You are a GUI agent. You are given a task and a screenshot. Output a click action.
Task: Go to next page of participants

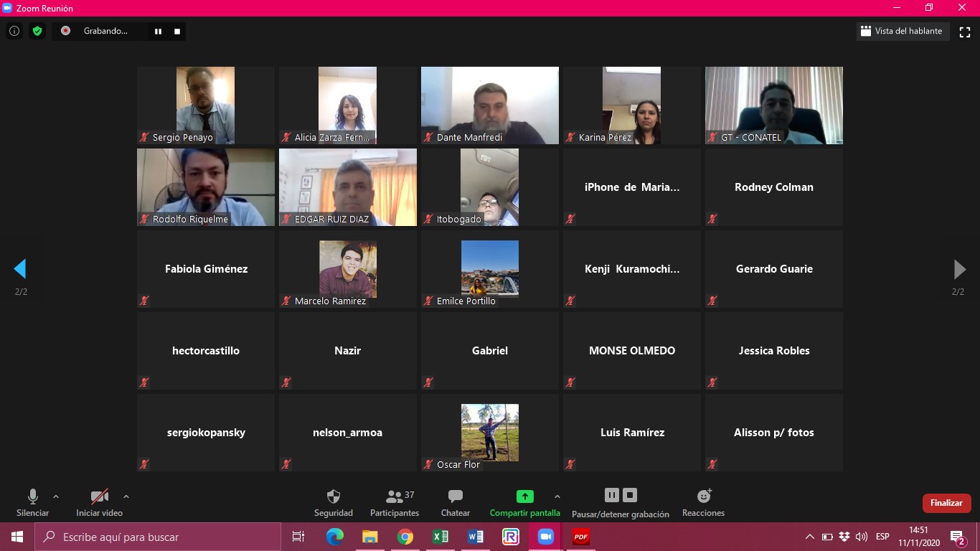(959, 269)
